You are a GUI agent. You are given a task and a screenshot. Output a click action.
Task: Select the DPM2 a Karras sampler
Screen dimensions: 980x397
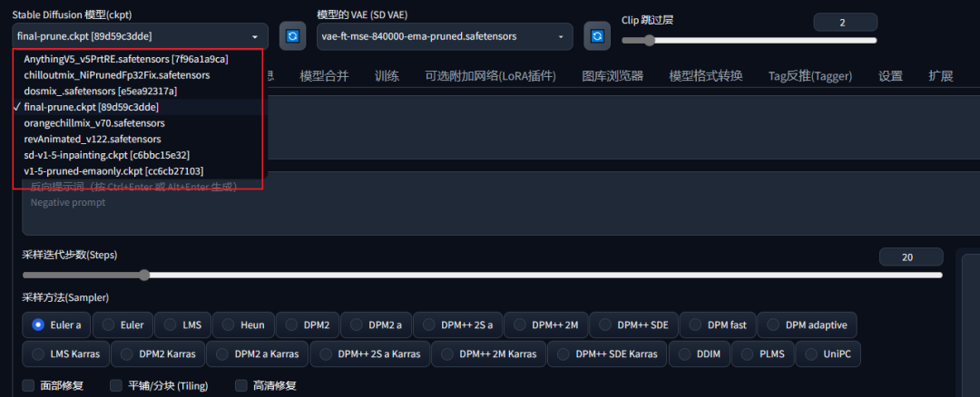pyautogui.click(x=257, y=353)
